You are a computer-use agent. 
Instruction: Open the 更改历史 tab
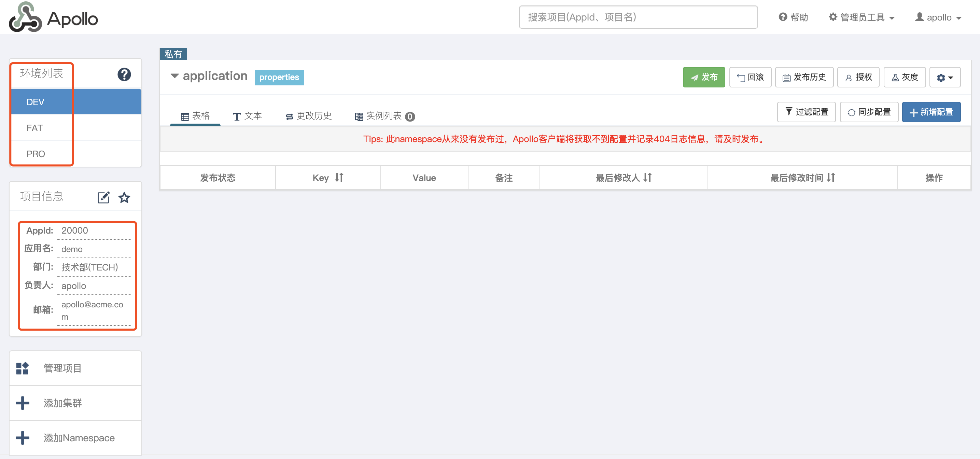coord(309,116)
